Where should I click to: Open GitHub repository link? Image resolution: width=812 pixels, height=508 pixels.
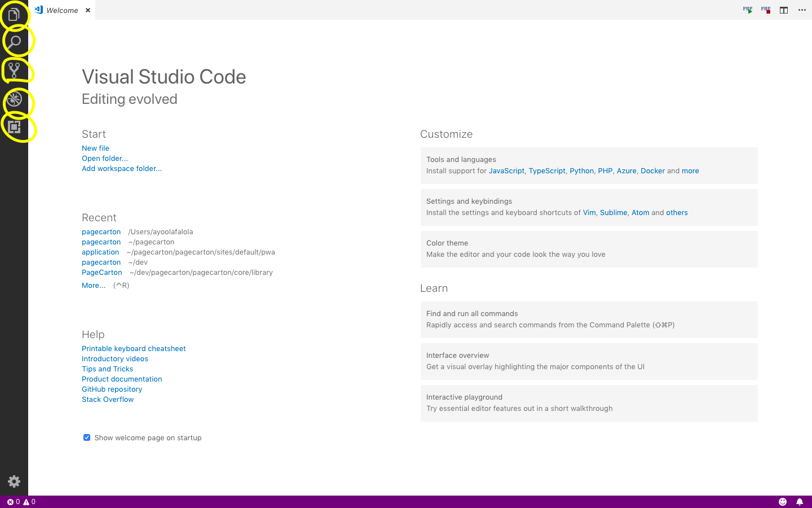coord(112,389)
